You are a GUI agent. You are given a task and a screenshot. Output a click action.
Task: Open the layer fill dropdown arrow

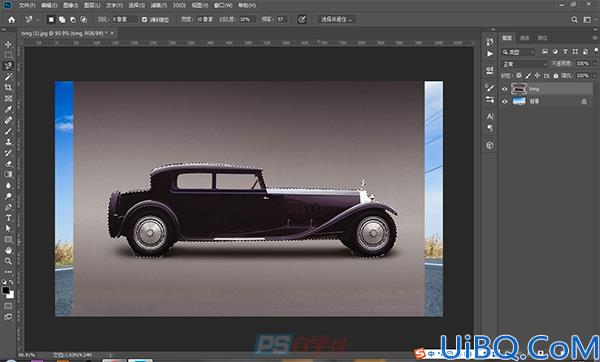pyautogui.click(x=595, y=76)
